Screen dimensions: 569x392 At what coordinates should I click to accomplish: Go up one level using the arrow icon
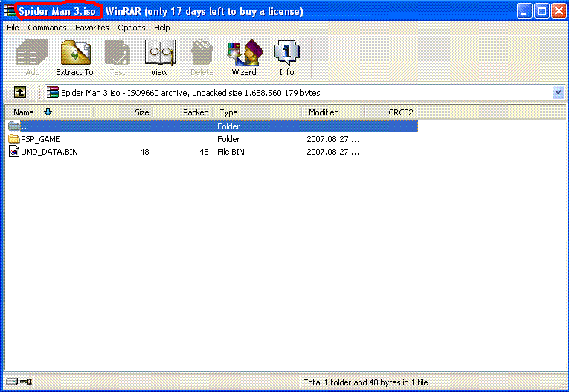[x=20, y=92]
